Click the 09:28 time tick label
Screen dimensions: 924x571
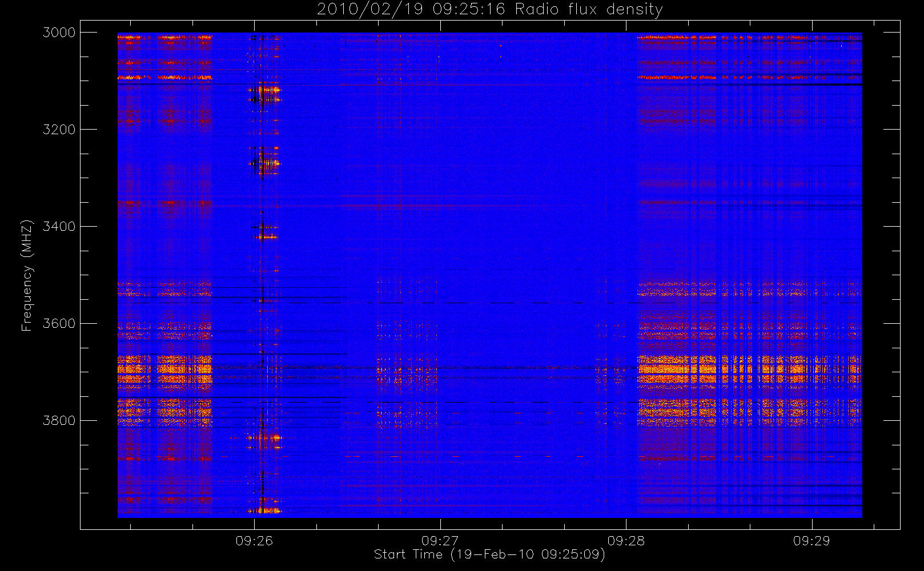pyautogui.click(x=626, y=541)
